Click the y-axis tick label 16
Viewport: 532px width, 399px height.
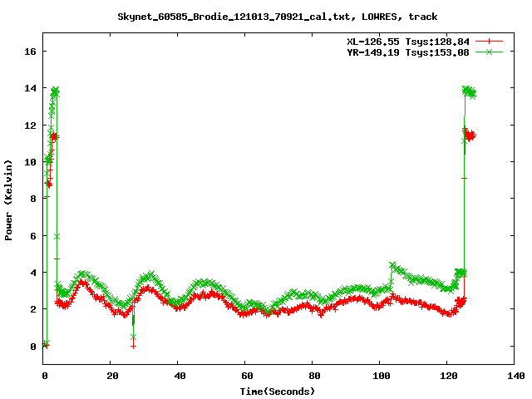30,52
